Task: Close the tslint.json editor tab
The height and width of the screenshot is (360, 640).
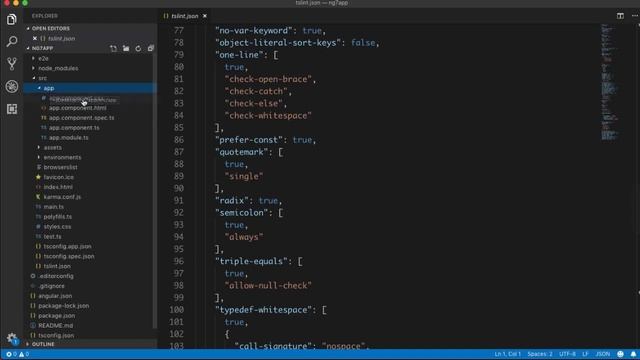Action: point(205,16)
